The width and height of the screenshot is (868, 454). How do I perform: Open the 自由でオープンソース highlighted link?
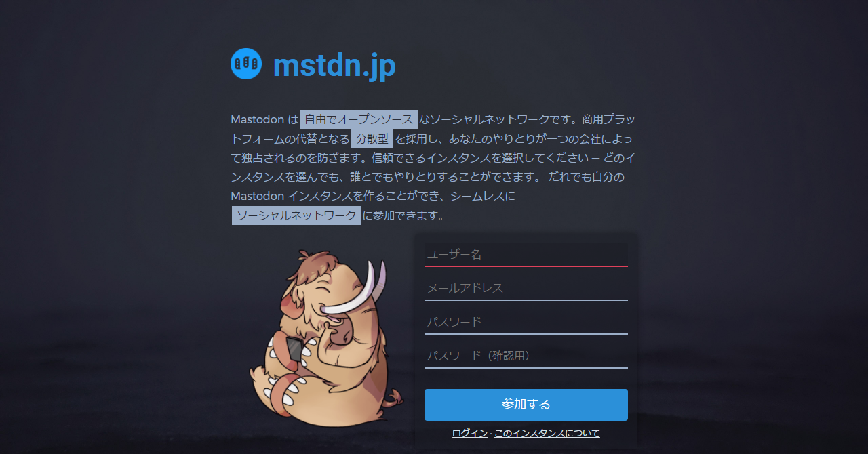click(359, 119)
